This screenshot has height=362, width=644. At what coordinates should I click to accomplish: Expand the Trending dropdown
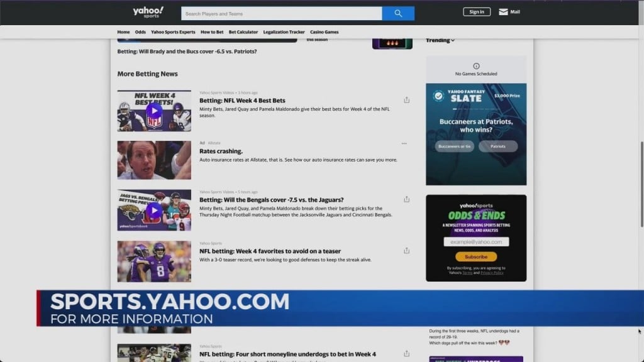pos(440,40)
